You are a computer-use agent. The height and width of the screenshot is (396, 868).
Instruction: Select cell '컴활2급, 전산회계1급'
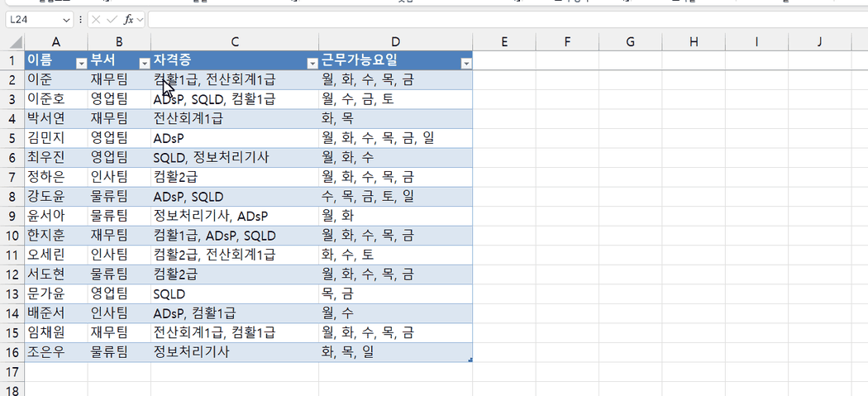pos(235,255)
